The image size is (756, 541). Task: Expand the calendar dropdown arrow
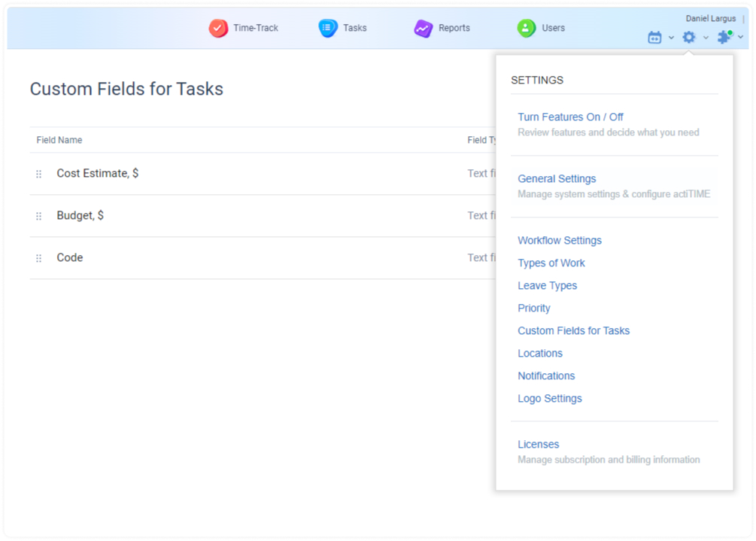(671, 37)
